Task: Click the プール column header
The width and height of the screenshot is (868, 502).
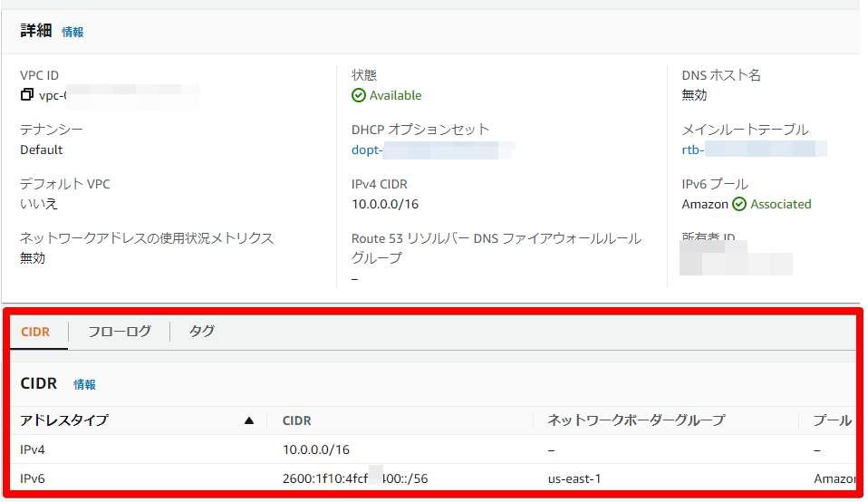Action: [x=832, y=420]
